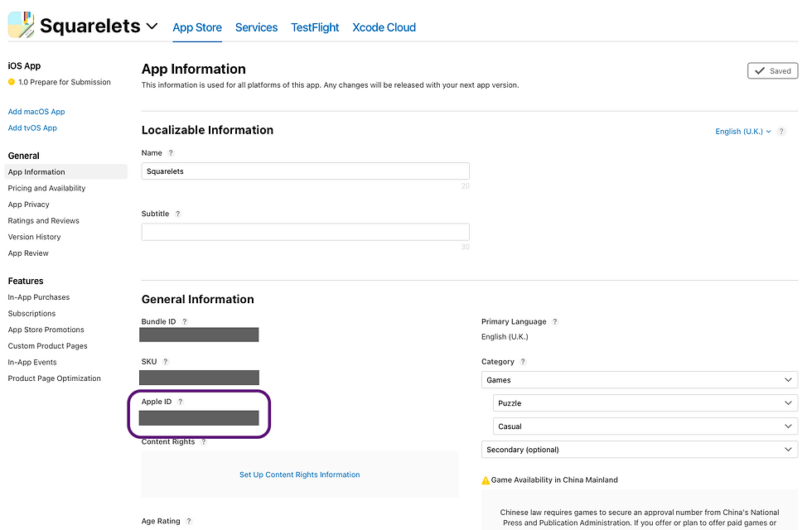The image size is (812, 530).
Task: Click help icon beside Name label
Action: tap(171, 153)
